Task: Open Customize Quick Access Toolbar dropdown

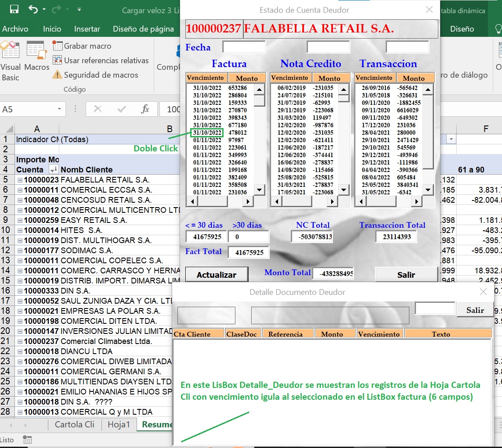Action: click(79, 10)
